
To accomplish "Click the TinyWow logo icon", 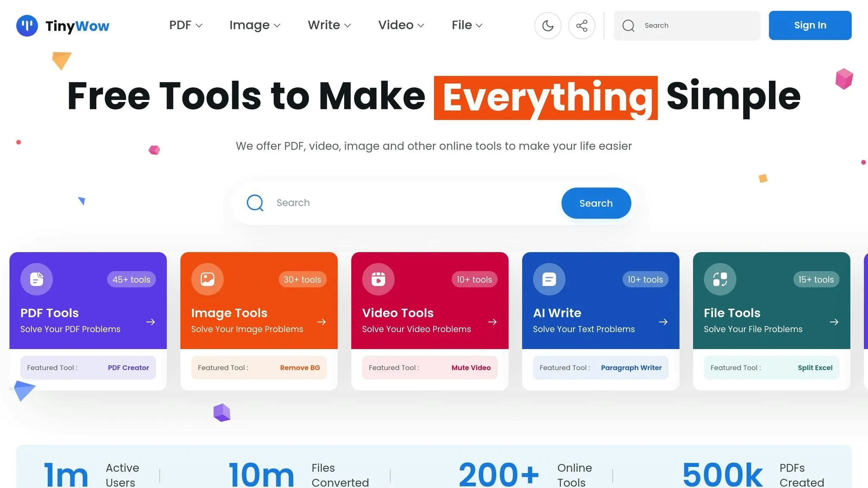I will click(27, 25).
